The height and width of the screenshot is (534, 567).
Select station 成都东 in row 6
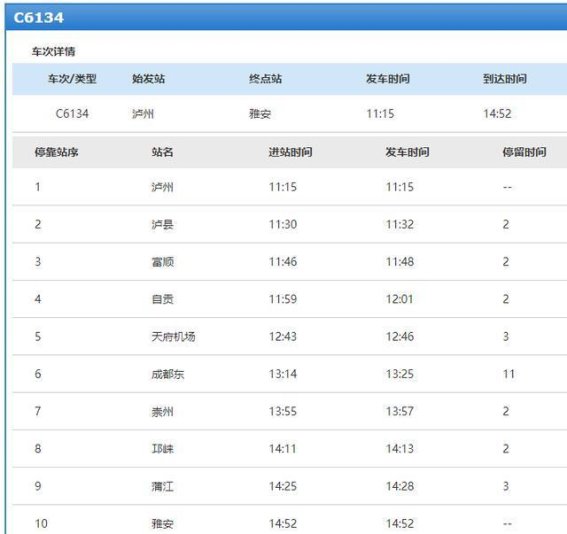pyautogui.click(x=168, y=374)
